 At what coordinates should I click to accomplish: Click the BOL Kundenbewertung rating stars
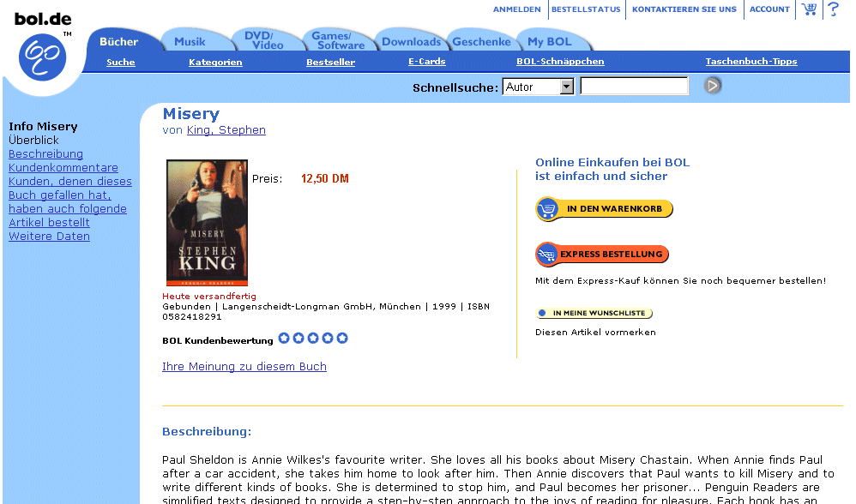[313, 339]
